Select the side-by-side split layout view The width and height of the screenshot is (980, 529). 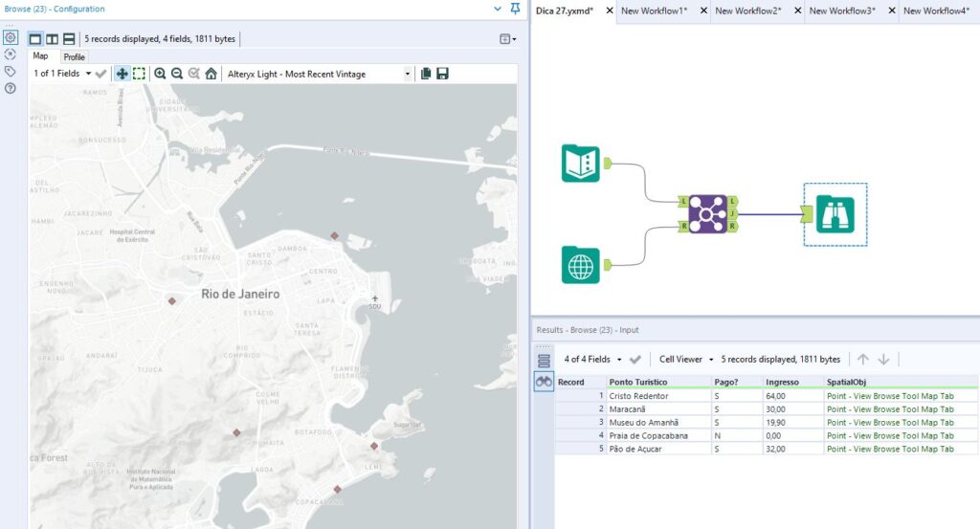click(53, 38)
